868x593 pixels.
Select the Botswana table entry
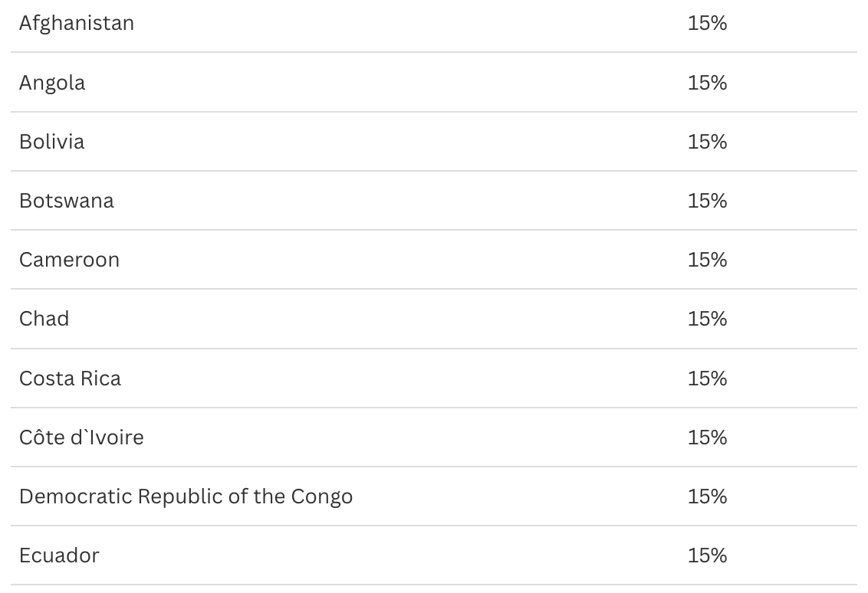[67, 201]
